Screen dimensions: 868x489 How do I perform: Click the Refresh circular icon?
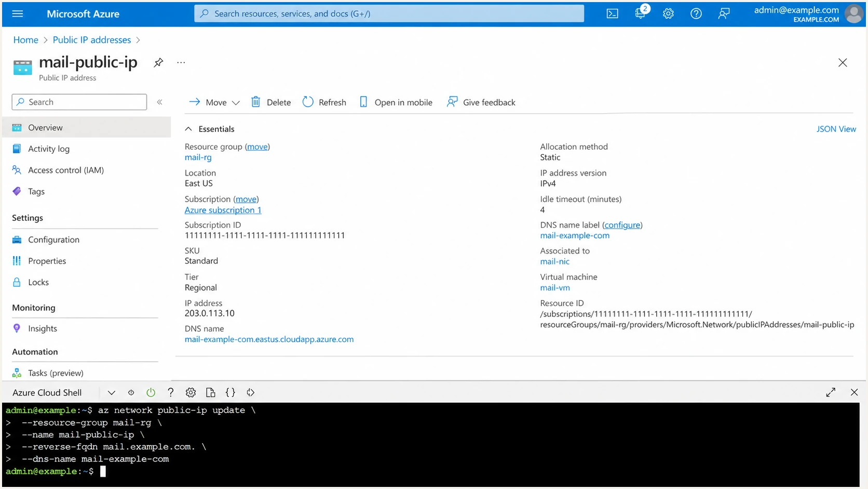308,102
